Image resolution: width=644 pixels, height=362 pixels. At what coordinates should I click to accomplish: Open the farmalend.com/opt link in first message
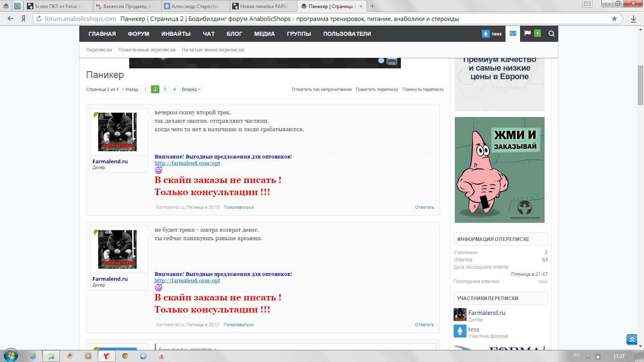point(187,163)
